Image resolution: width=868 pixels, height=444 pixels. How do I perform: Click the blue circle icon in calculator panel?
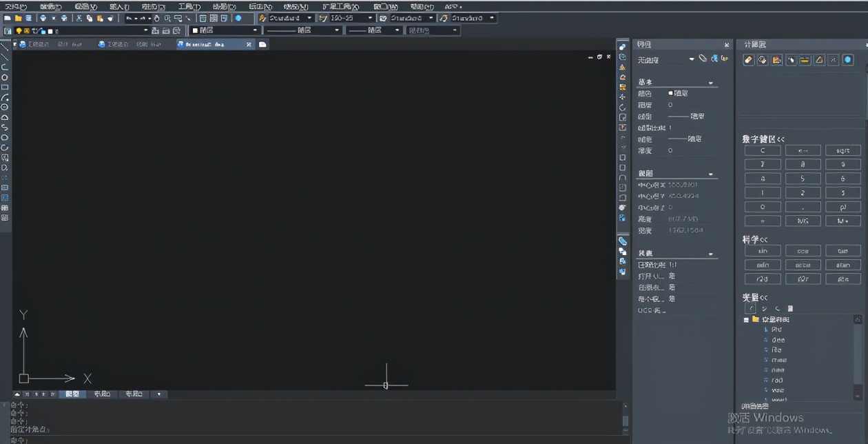click(x=848, y=60)
